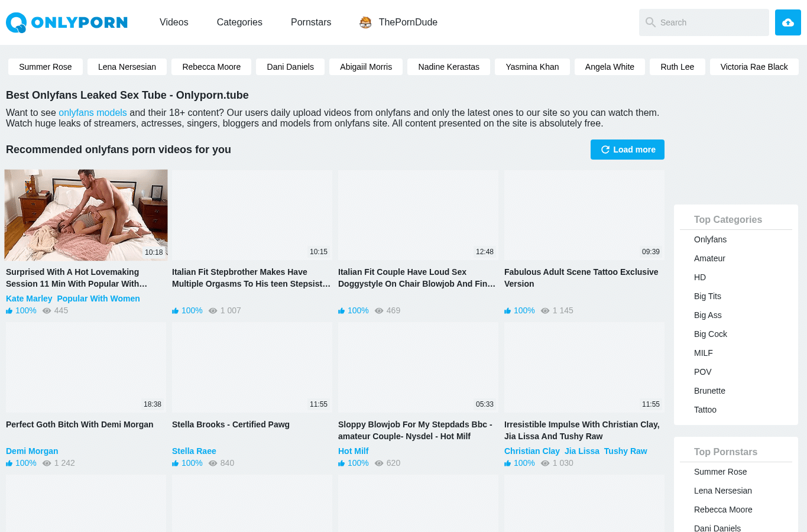
Task: Click the eye icon next to 620 views
Action: pyautogui.click(x=379, y=463)
